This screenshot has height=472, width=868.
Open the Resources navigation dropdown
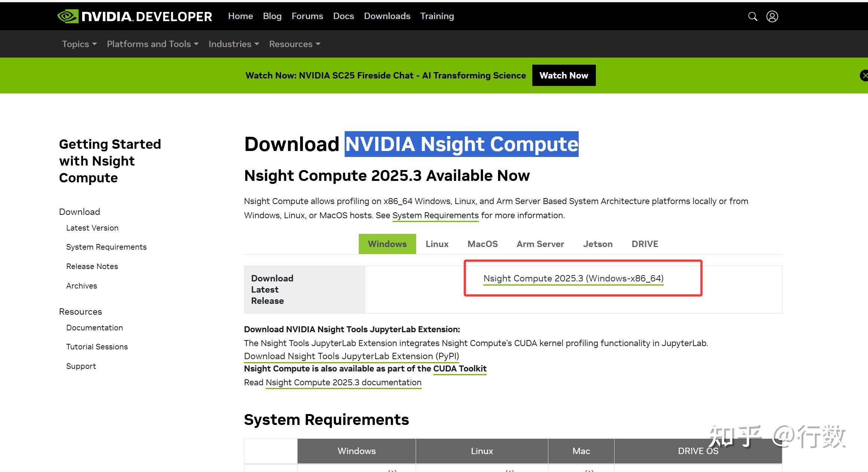coord(295,44)
